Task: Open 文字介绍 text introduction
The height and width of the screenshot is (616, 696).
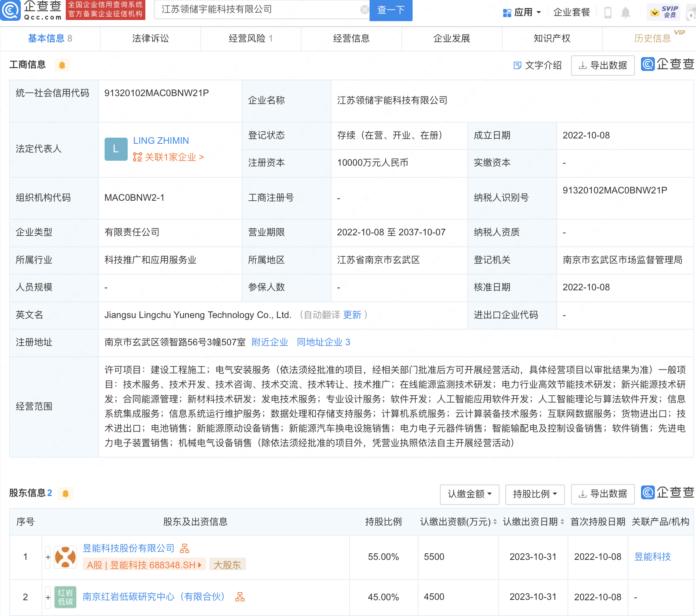Action: [538, 65]
